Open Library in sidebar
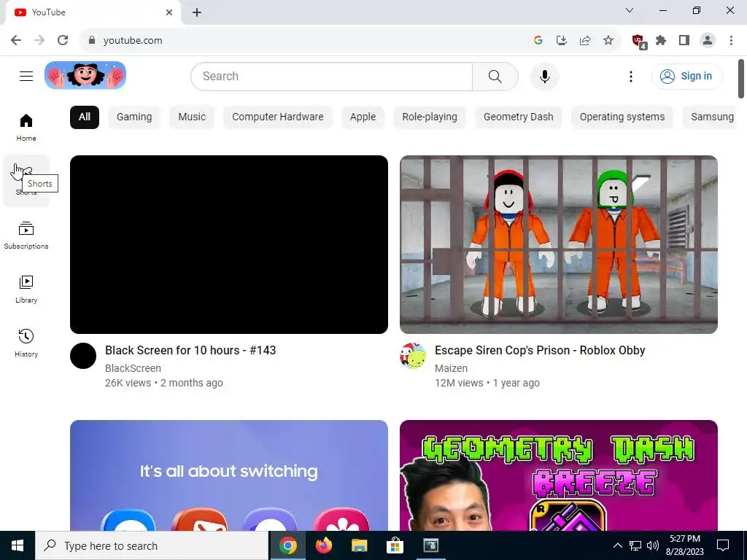Viewport: 747px width, 560px height. pyautogui.click(x=26, y=289)
